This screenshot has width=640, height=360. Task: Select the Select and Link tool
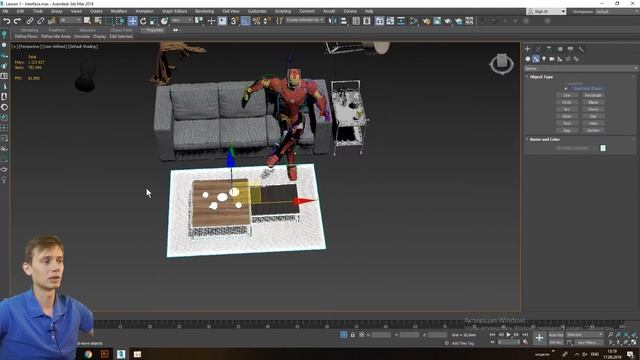30,20
